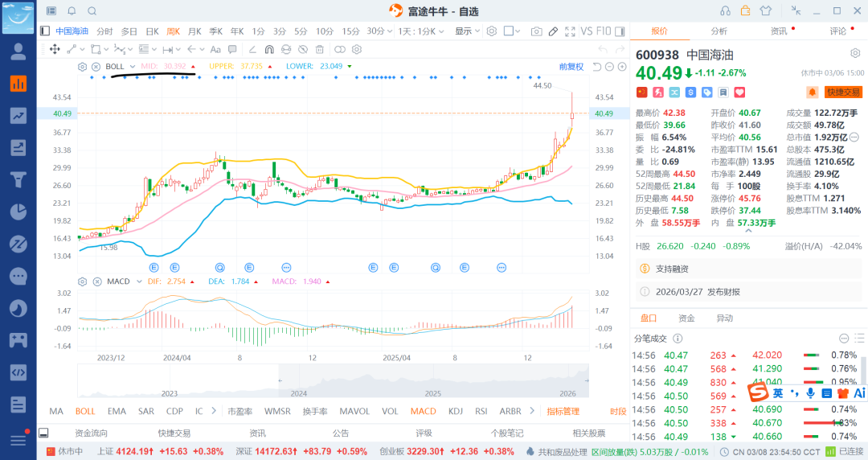Zoom out chart with minus circle
The image size is (868, 460).
click(x=609, y=67)
